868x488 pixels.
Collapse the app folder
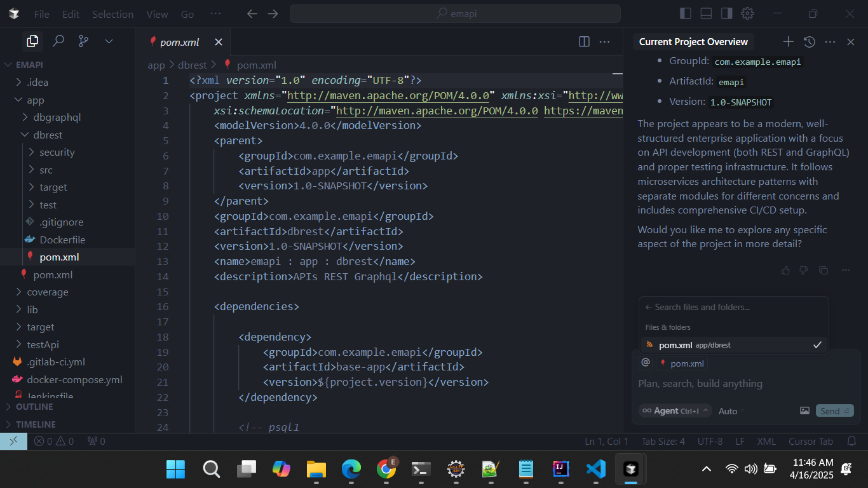coord(67,100)
